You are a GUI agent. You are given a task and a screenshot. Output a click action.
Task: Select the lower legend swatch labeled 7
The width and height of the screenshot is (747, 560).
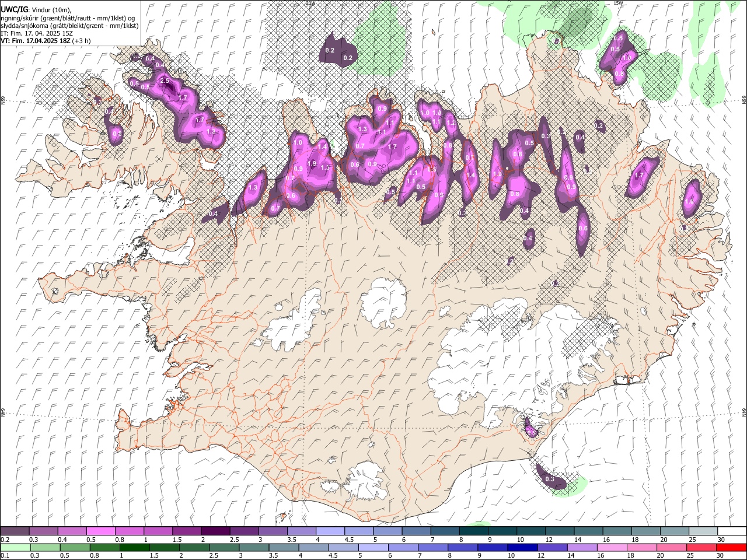[x=433, y=547]
